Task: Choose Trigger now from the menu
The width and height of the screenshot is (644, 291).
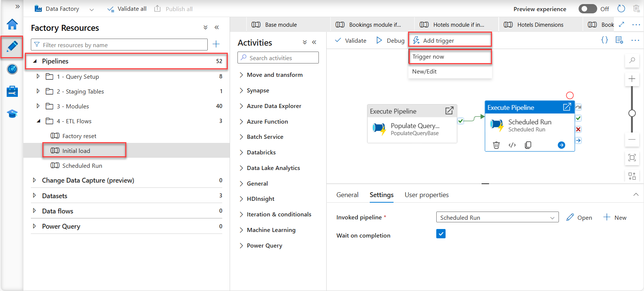Action: [x=428, y=57]
